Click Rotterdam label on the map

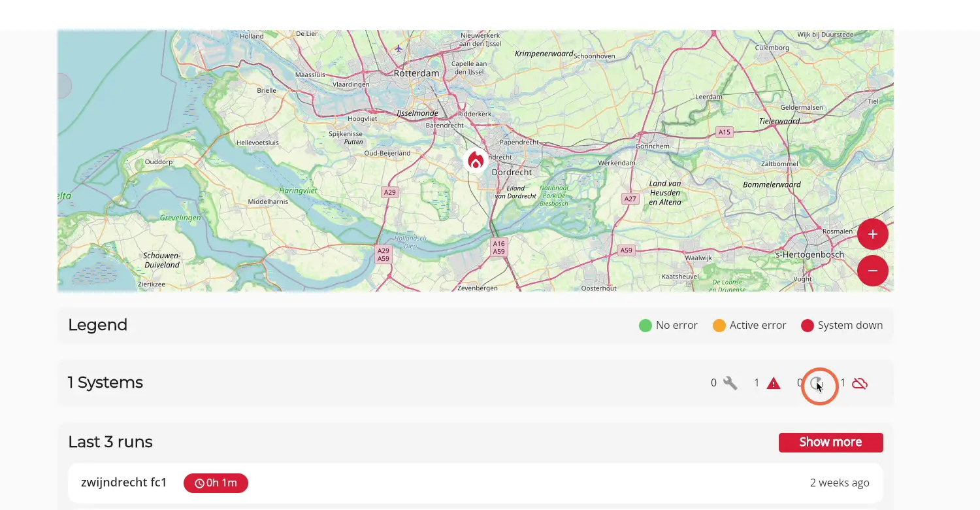[x=416, y=73]
